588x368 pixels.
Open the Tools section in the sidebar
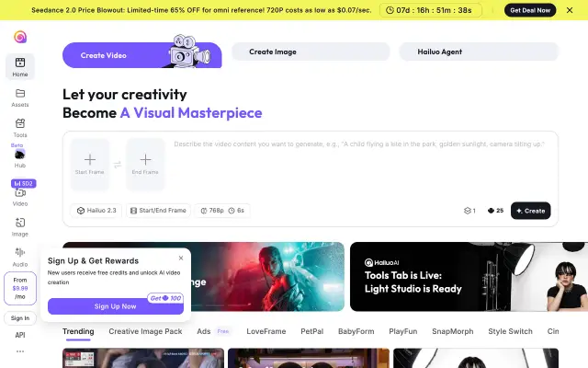[x=20, y=128]
